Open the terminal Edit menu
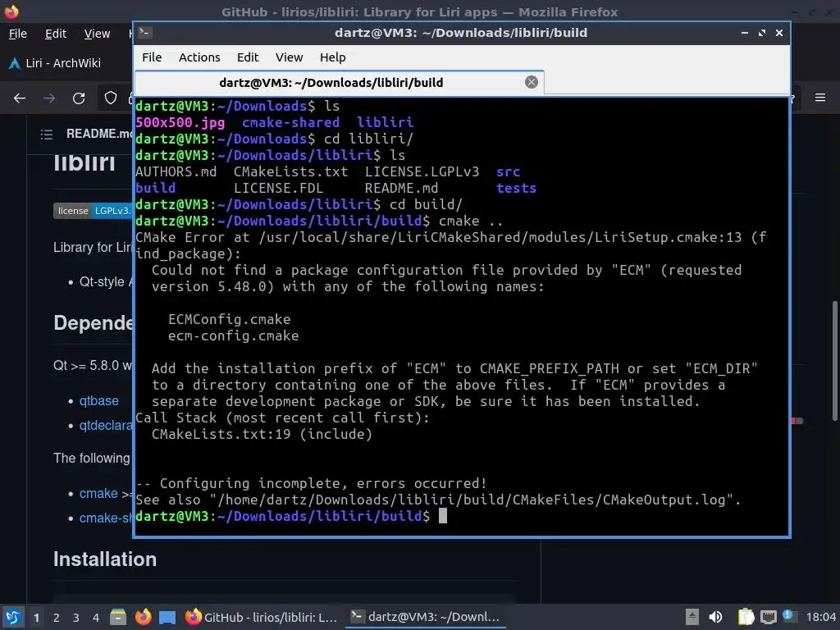The image size is (840, 630). [x=248, y=57]
